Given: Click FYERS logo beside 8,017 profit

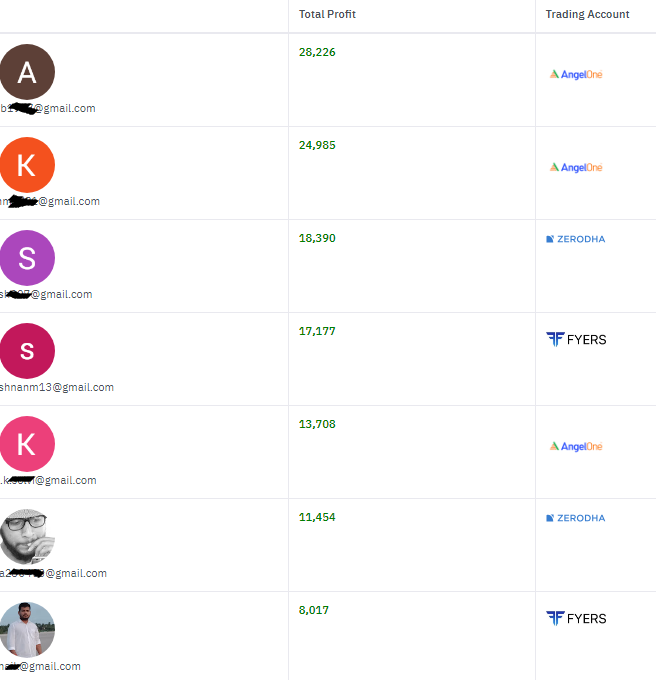Looking at the screenshot, I should coord(576,618).
